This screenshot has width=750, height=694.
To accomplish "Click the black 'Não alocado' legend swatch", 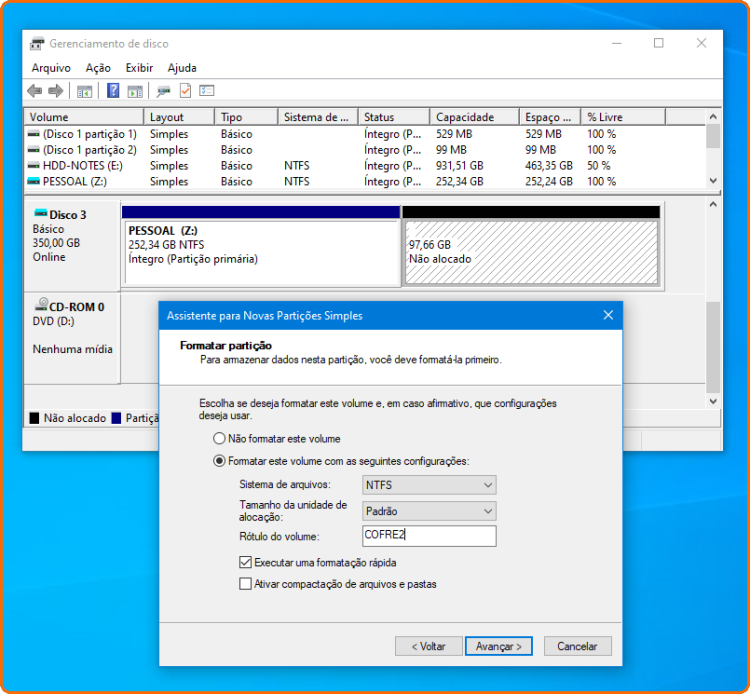I will [x=34, y=418].
